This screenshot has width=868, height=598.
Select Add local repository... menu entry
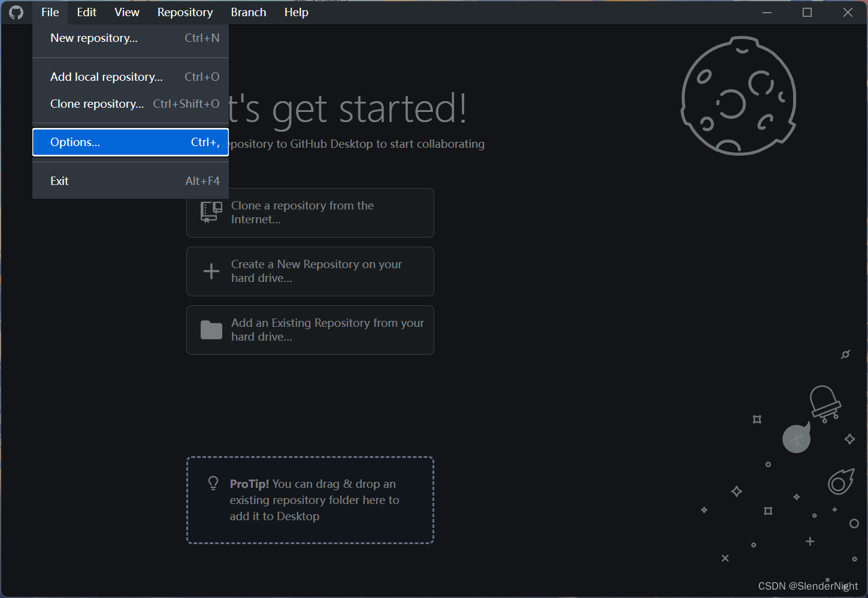[x=131, y=77]
